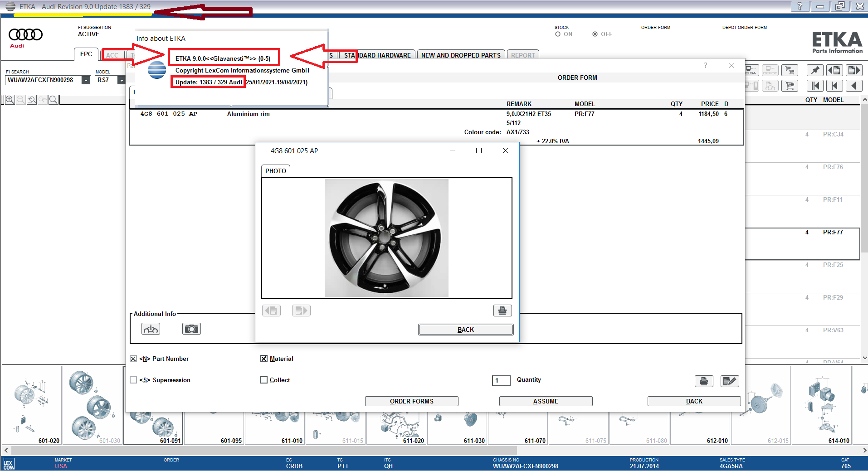This screenshot has width=868, height=471.
Task: Click the single shopping cart icon
Action: coord(790,86)
